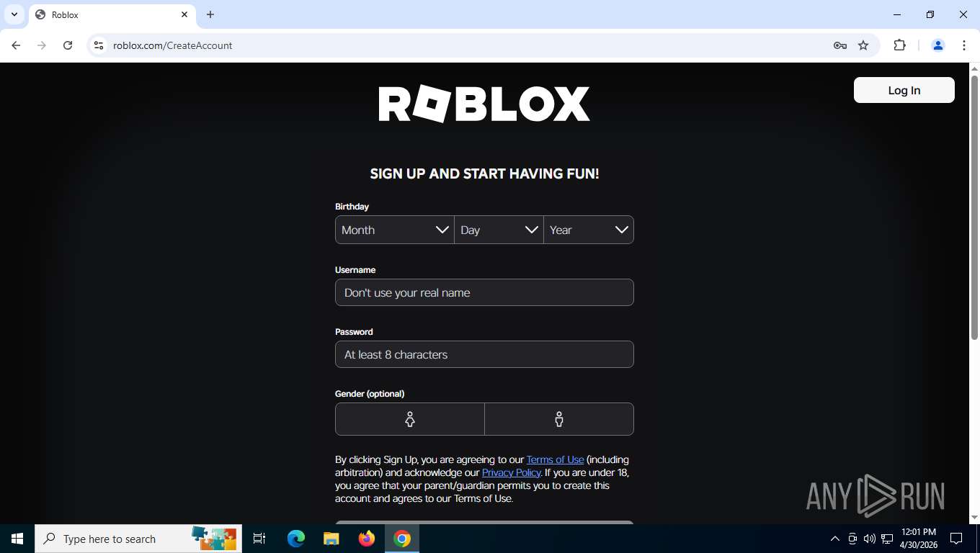Open the tab search dropdown arrow
980x553 pixels.
point(14,14)
